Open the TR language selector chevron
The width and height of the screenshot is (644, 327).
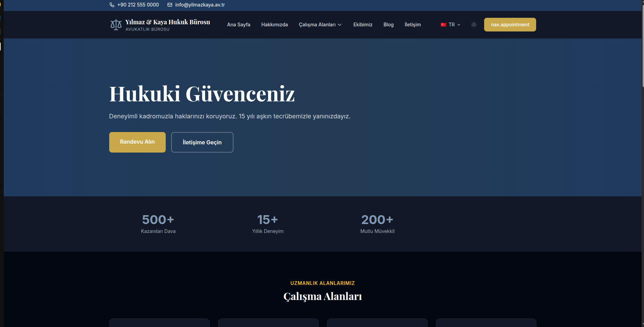click(x=459, y=25)
